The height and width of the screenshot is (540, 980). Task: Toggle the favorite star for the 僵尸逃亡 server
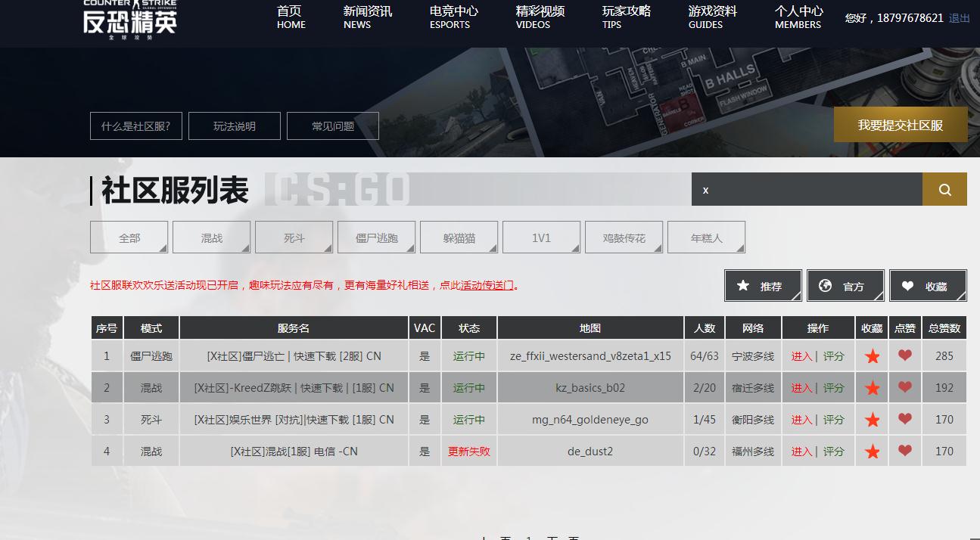(872, 355)
